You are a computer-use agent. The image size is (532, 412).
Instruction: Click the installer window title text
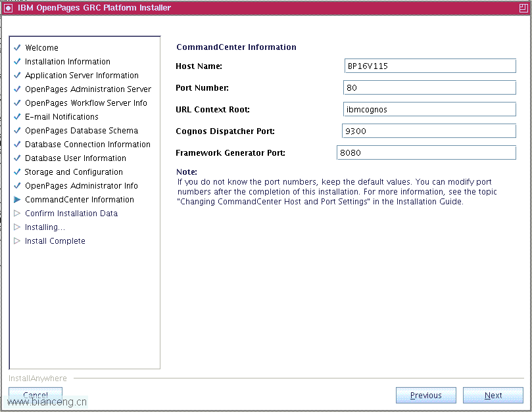coord(94,8)
